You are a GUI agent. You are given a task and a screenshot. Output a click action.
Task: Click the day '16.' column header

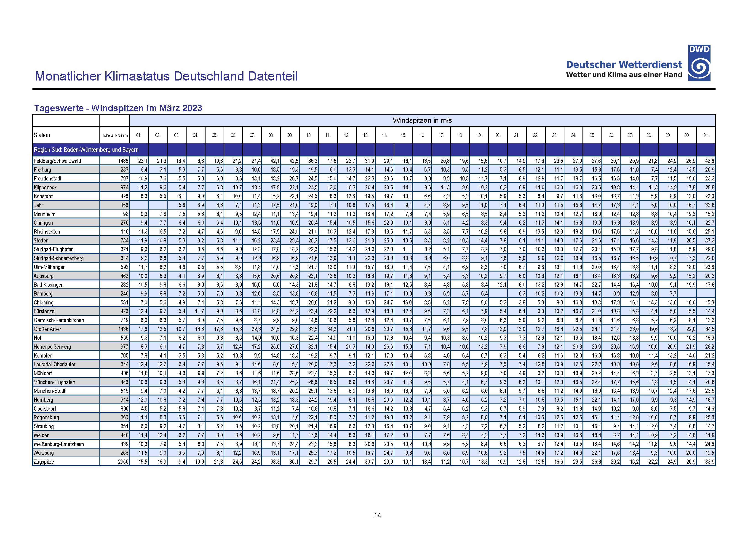422,135
